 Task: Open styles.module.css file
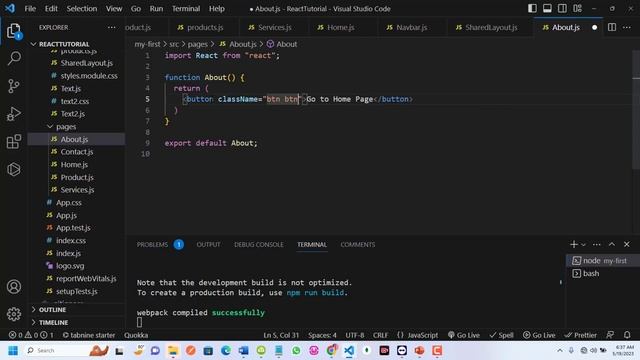pos(89,76)
